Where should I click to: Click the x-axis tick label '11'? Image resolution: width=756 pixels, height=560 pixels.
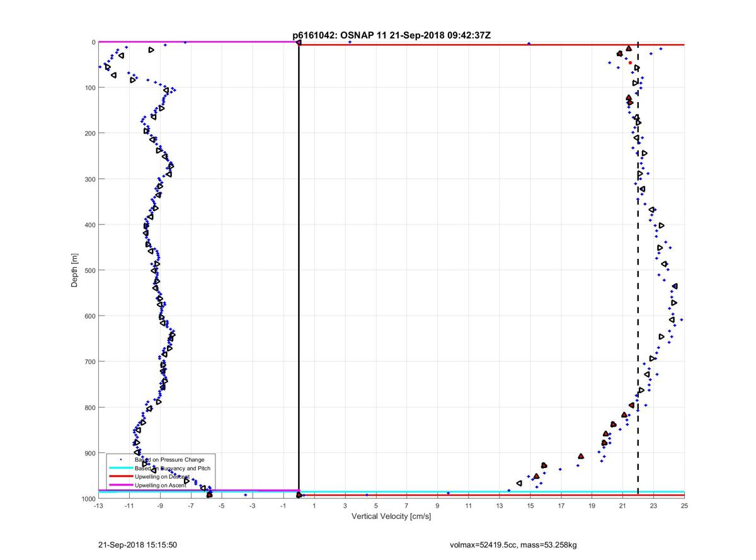click(468, 505)
